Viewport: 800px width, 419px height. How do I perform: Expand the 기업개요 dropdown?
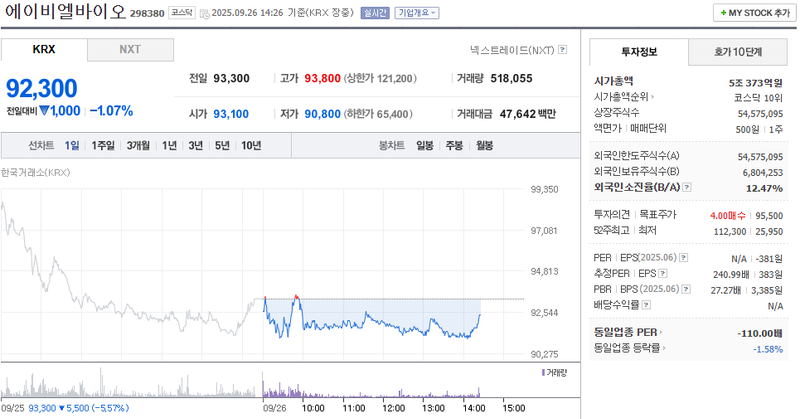[x=417, y=13]
